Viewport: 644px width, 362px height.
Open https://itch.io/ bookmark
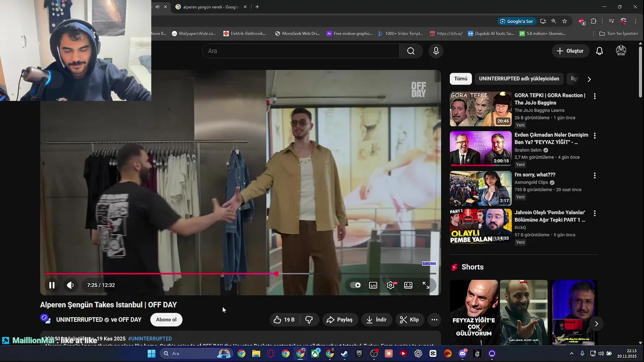click(x=446, y=34)
